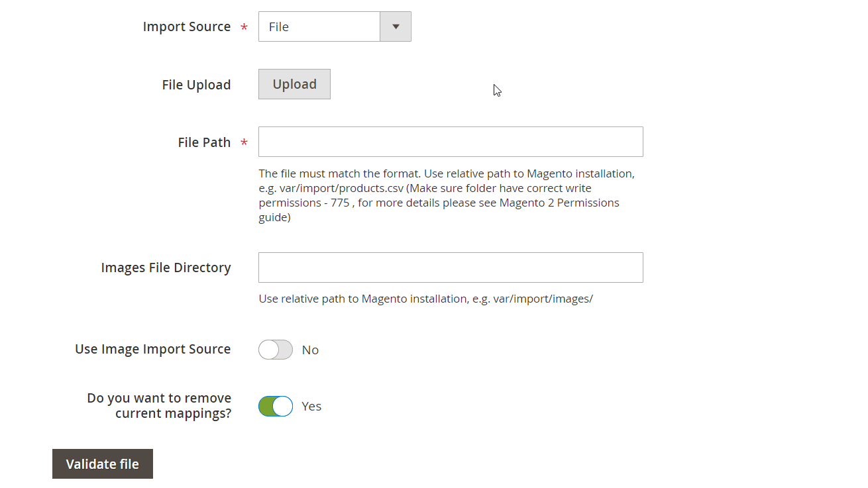
Task: Click into the Images File Directory field
Action: click(451, 268)
